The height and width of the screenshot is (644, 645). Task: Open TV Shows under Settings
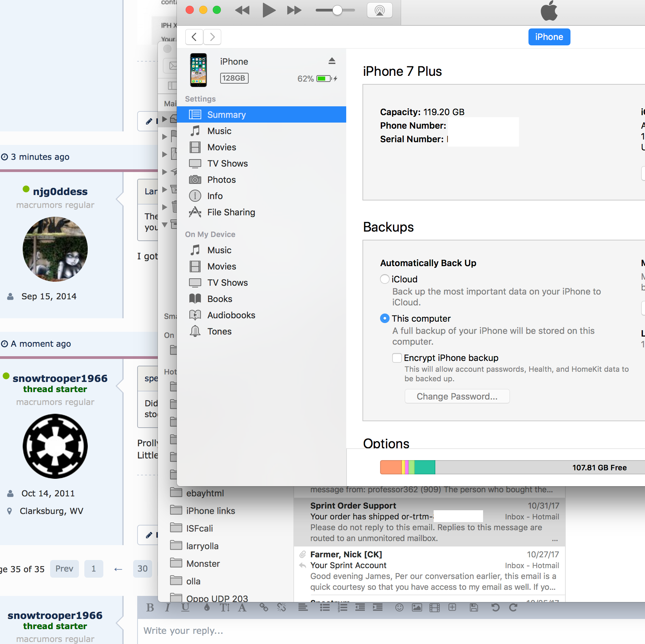(x=262, y=164)
